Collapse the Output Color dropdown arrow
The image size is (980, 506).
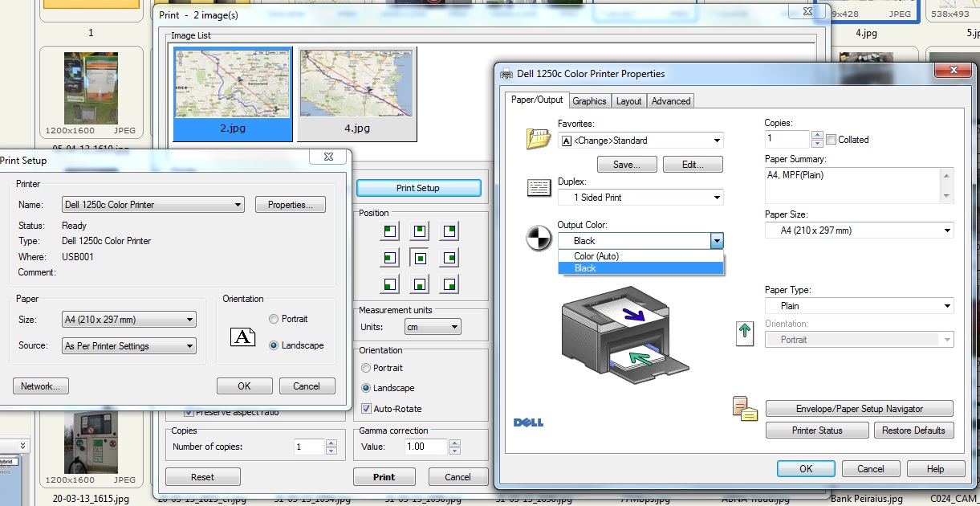717,241
